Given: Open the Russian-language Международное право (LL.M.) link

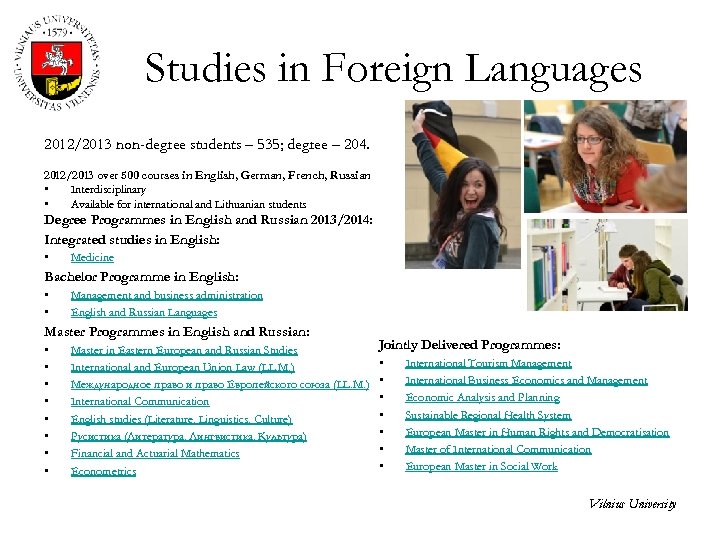Looking at the screenshot, I should pos(220,385).
